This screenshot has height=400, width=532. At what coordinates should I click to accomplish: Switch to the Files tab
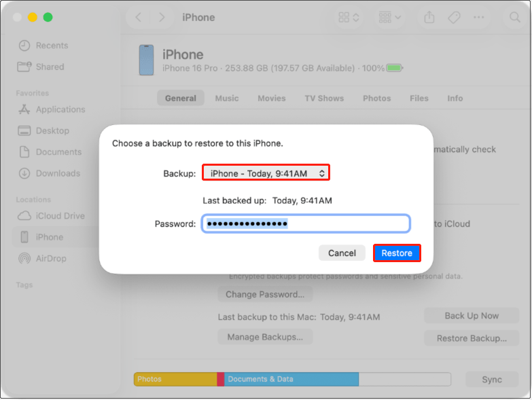(x=419, y=98)
